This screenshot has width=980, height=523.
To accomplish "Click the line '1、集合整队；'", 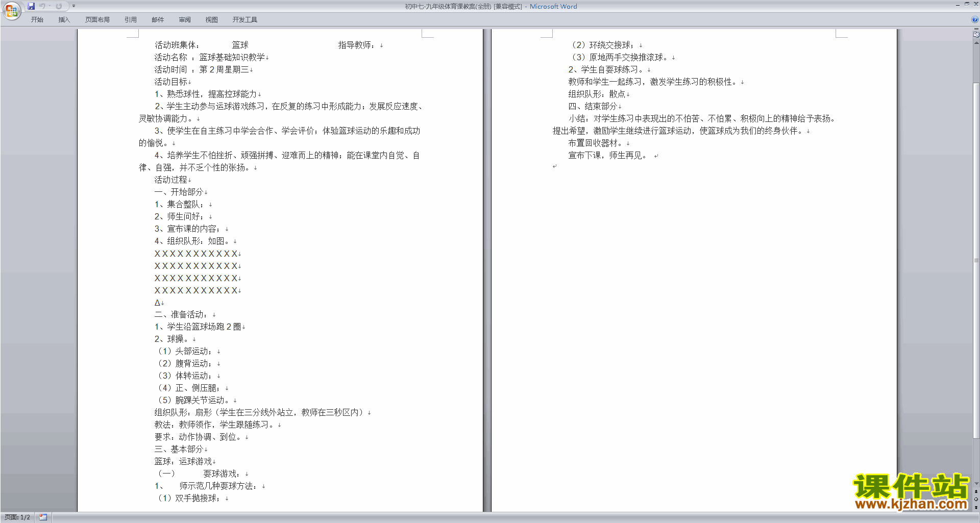I will click(180, 204).
